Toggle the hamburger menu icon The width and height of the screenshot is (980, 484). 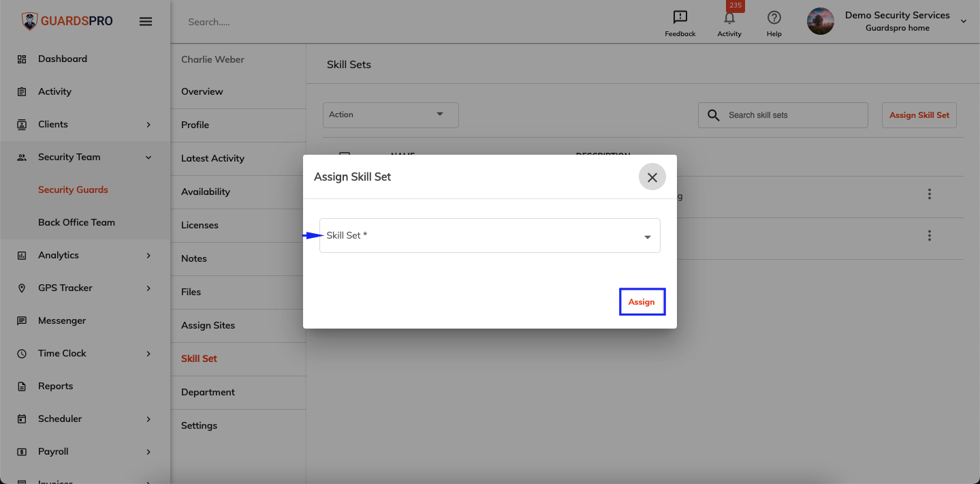click(146, 21)
